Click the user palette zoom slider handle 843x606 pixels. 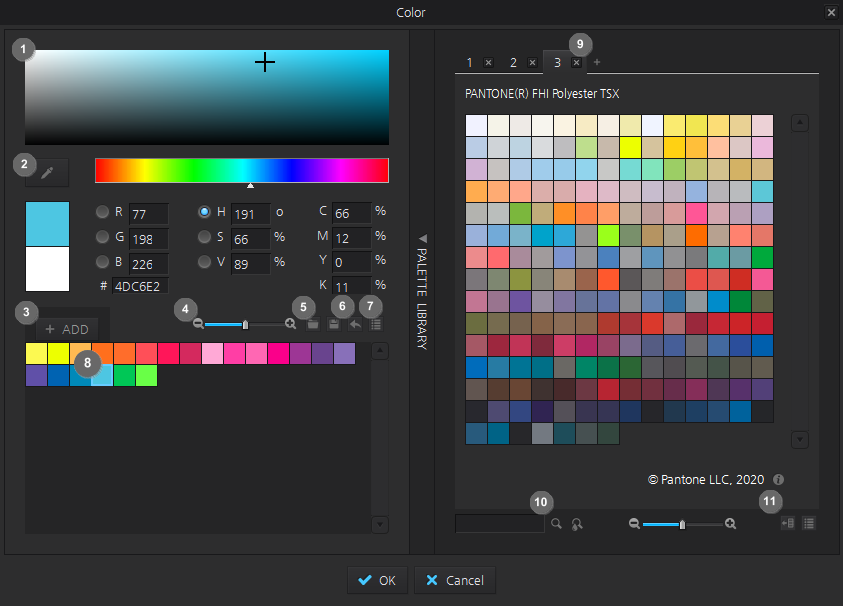coord(246,324)
